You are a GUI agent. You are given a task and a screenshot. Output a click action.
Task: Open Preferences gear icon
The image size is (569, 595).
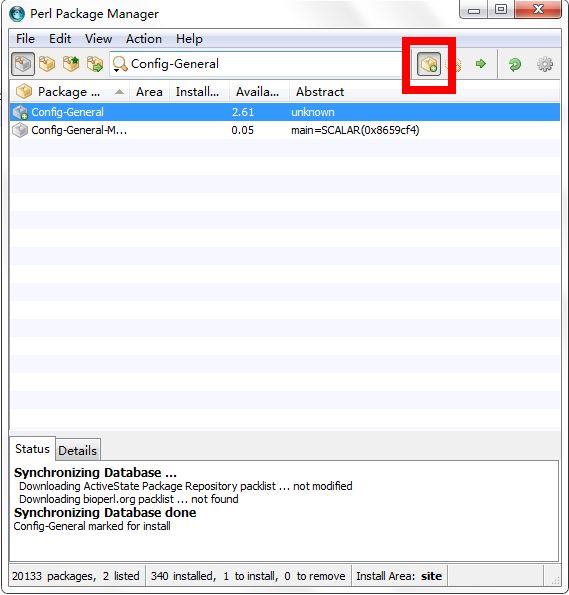(545, 64)
